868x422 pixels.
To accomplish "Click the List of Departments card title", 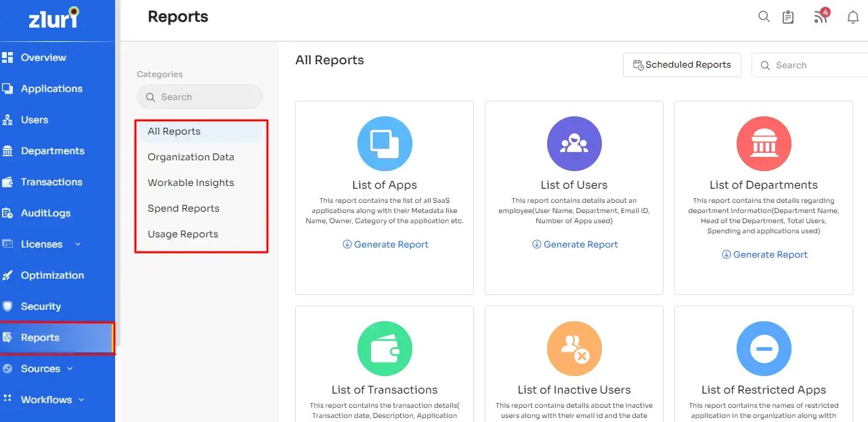I will [764, 185].
